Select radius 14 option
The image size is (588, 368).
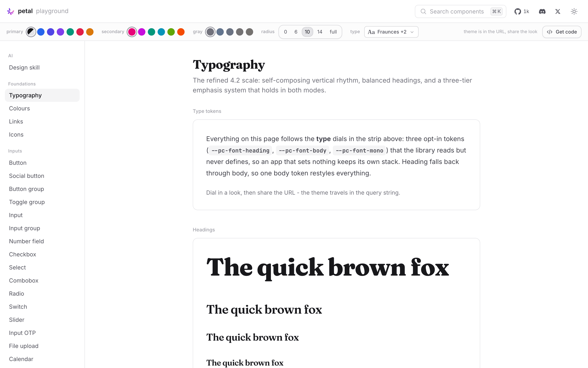pyautogui.click(x=320, y=32)
